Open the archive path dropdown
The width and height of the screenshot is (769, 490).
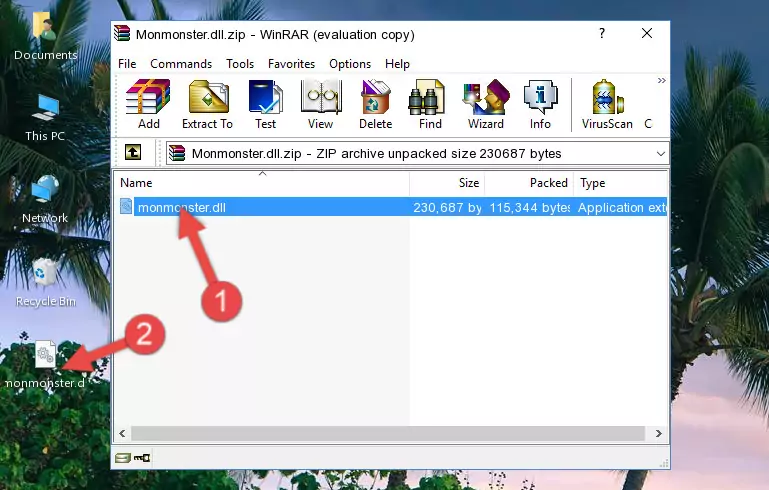coord(661,154)
